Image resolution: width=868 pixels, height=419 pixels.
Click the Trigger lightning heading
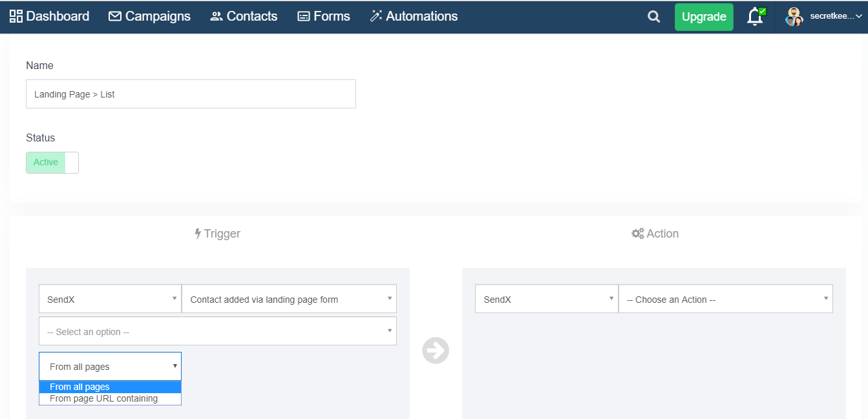tap(217, 234)
